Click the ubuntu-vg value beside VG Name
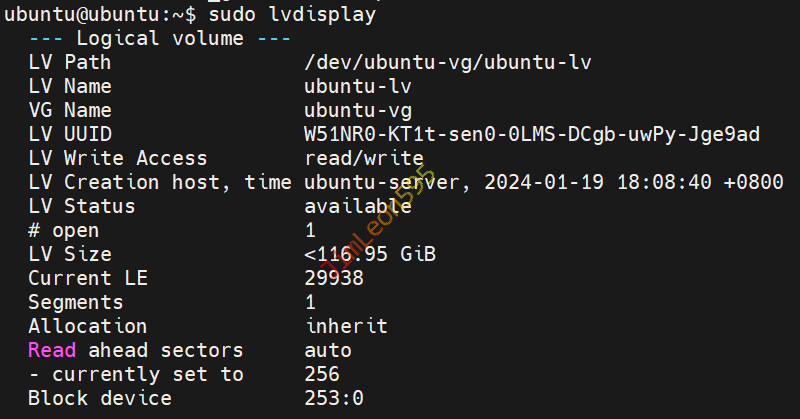Screen dimensions: 800x419 pyautogui.click(x=358, y=111)
